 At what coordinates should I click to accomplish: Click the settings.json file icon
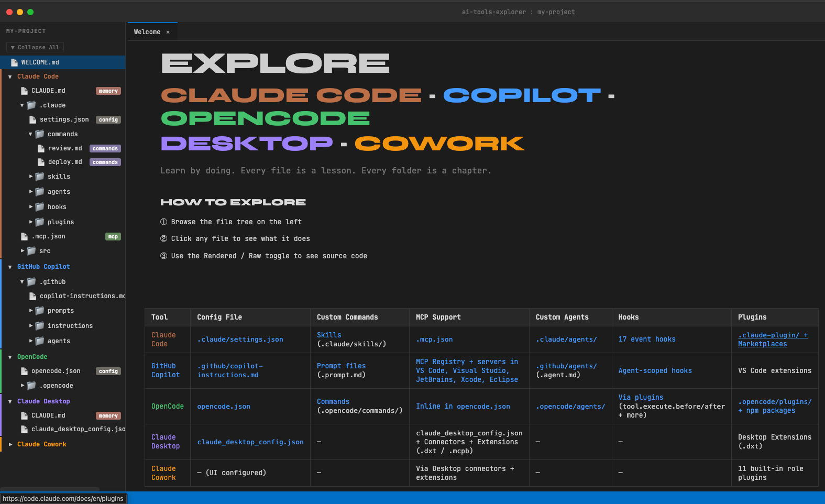click(32, 119)
